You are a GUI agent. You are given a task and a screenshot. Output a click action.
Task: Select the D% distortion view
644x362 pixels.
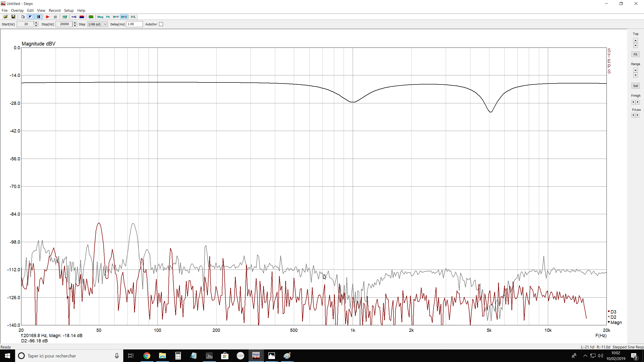pyautogui.click(x=133, y=17)
